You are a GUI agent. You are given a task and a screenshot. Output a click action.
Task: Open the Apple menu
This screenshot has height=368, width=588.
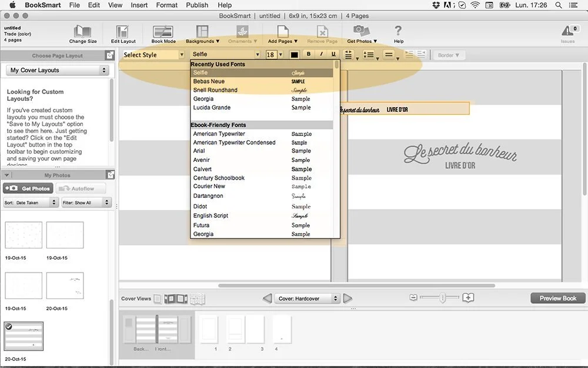[x=12, y=5]
